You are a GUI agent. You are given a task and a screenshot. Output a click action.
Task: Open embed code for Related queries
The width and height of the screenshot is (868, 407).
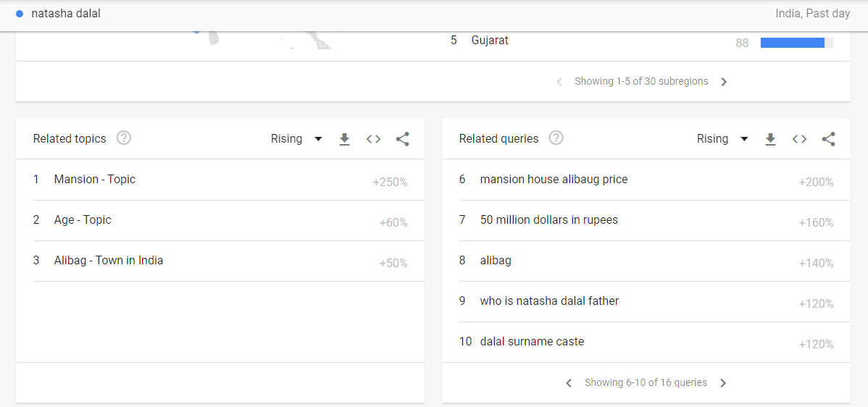pos(799,139)
